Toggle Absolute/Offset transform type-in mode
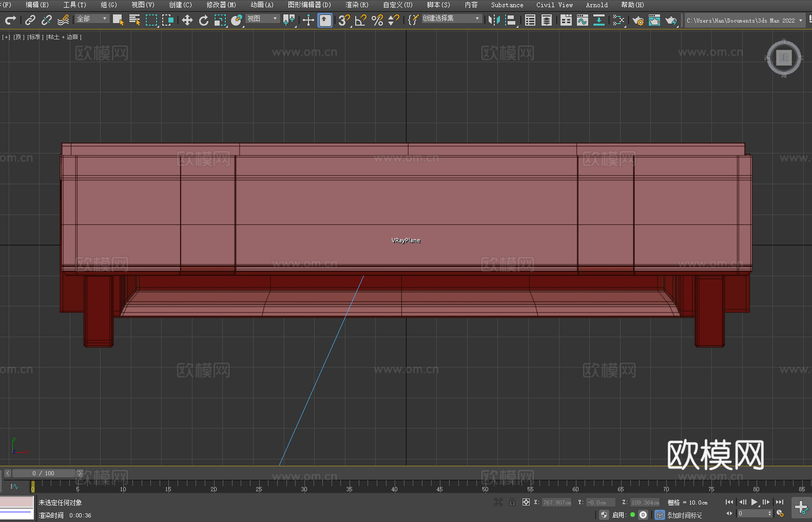812x522 pixels. 526,502
